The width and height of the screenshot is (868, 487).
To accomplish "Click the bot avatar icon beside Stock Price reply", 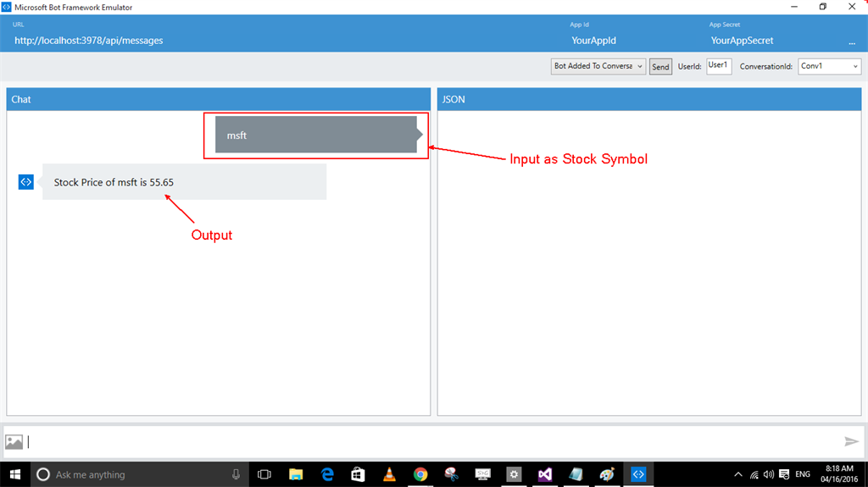I will coord(26,181).
